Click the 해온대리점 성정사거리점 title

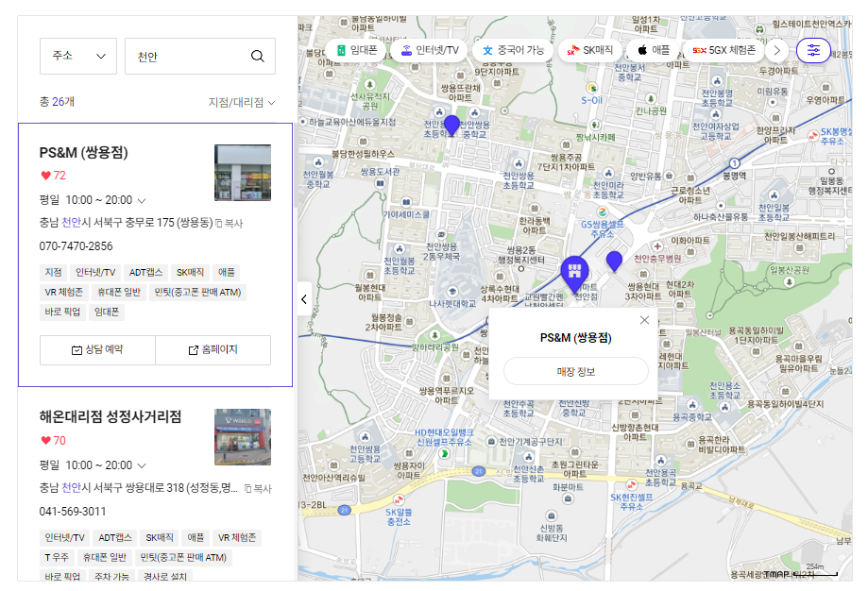(111, 416)
